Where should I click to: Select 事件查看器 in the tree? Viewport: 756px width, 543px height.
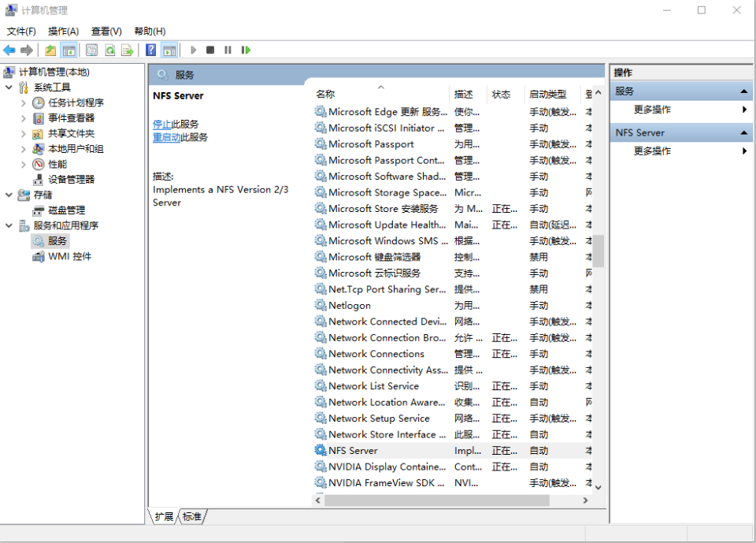(71, 118)
